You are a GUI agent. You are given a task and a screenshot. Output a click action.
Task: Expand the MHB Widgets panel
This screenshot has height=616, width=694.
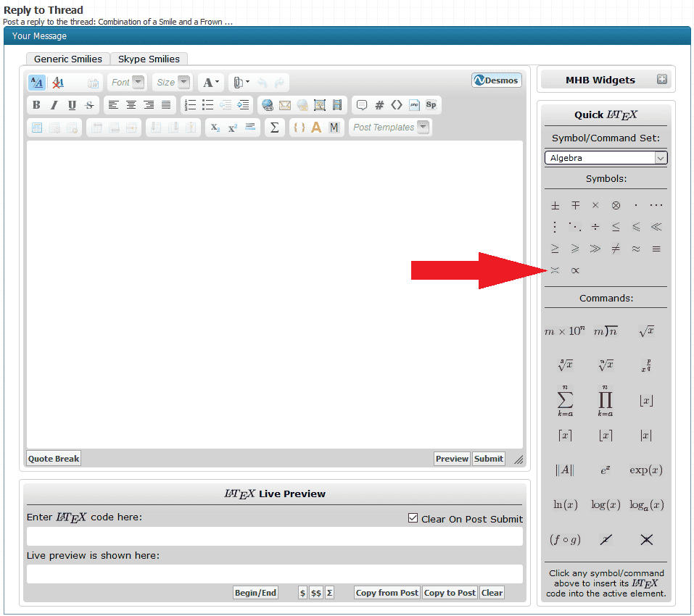pos(662,80)
